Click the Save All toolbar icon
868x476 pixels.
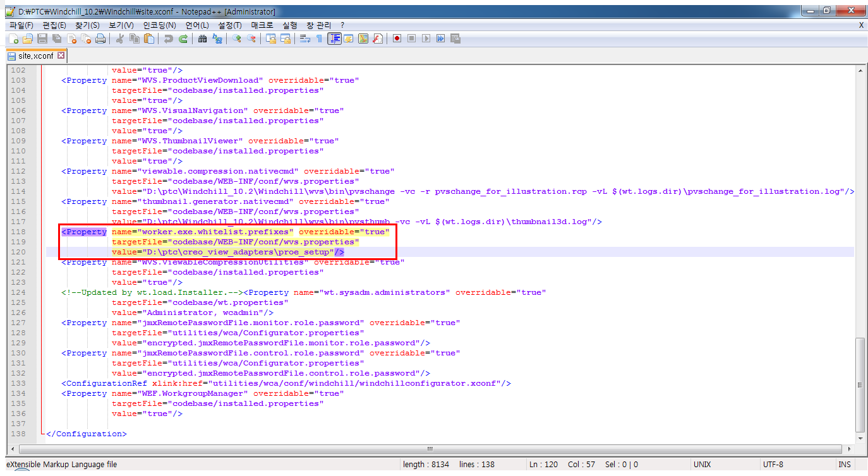56,39
